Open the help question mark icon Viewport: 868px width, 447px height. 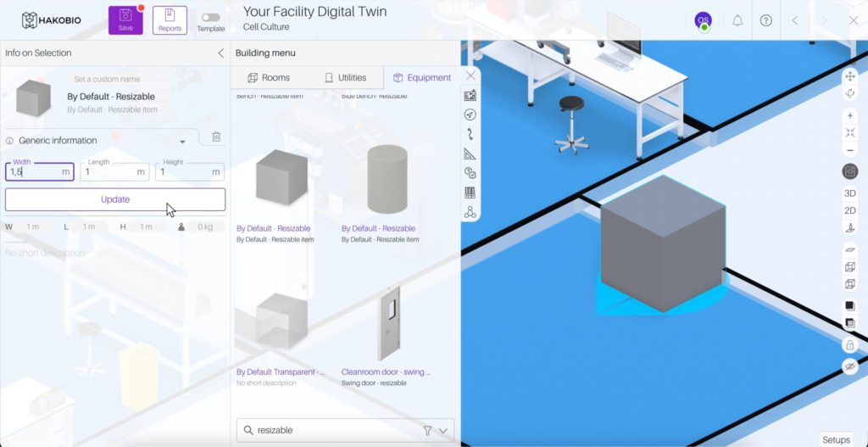[766, 20]
